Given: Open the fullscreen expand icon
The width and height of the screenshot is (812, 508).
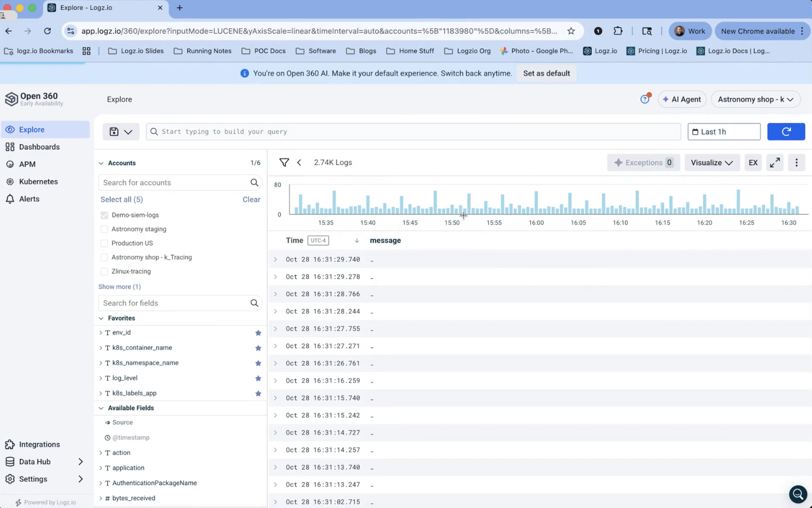Looking at the screenshot, I should (x=775, y=163).
